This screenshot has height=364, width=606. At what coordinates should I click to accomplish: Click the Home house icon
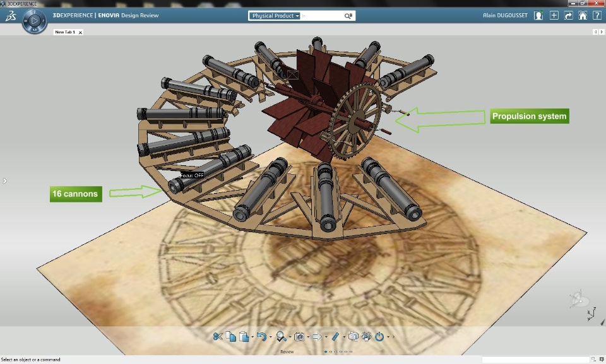pyautogui.click(x=583, y=16)
